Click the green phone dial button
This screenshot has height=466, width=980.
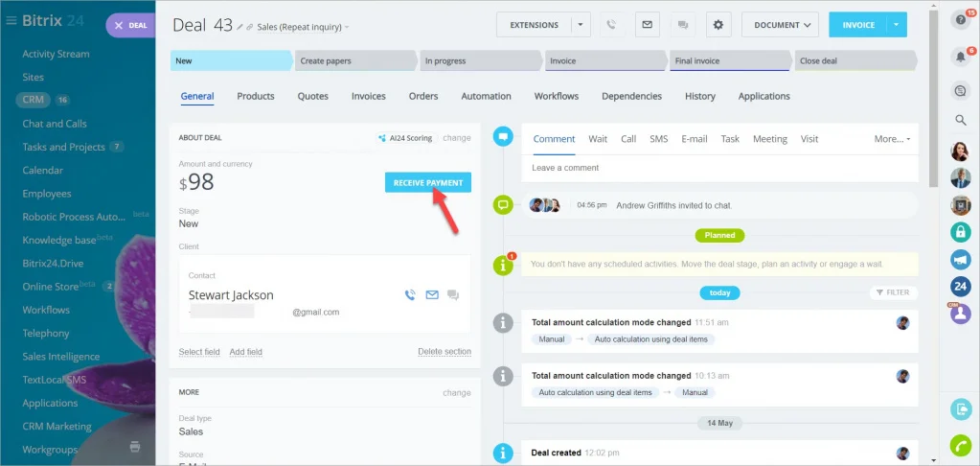[x=961, y=445]
